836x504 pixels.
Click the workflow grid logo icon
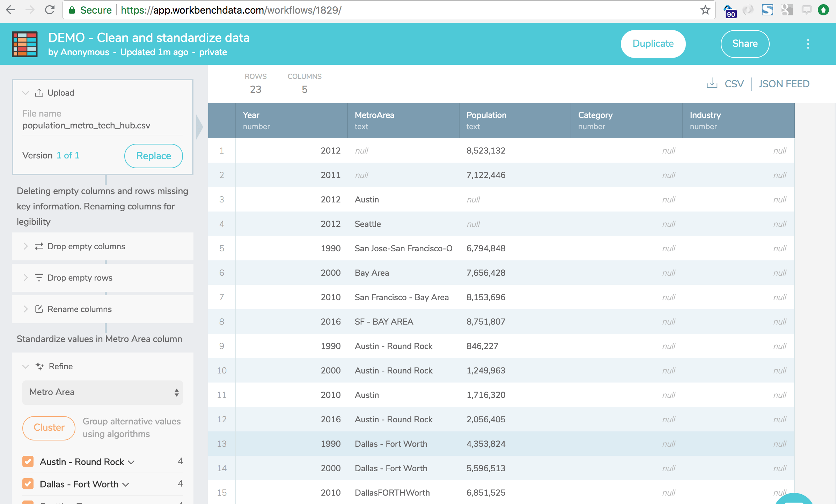tap(24, 44)
